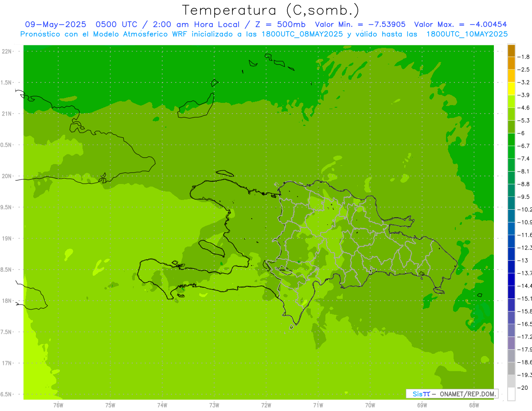
Task: Select the 75W longitude axis label
Action: tap(110, 405)
